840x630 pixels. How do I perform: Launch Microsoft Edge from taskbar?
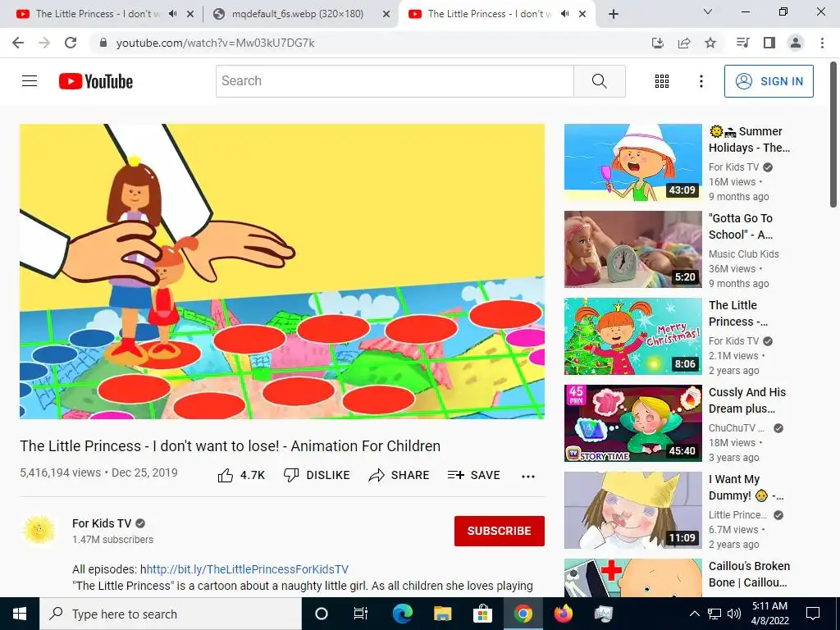402,614
